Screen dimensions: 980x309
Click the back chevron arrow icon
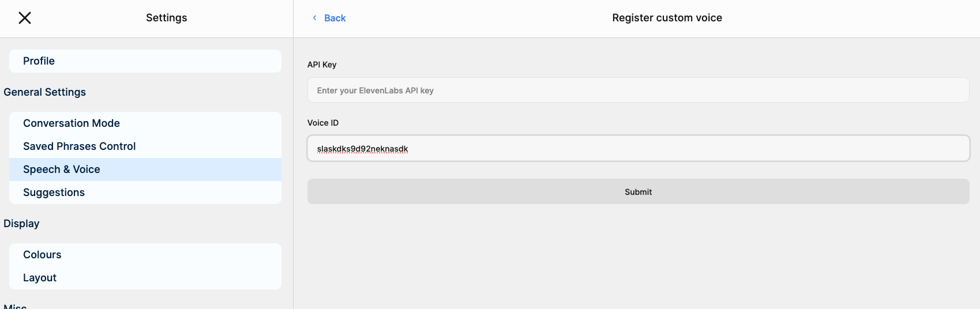click(314, 18)
